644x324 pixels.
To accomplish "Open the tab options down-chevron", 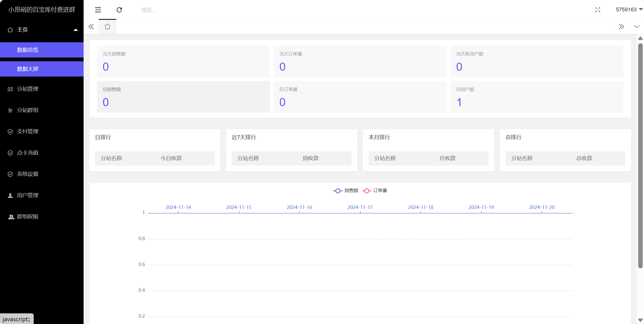I will point(637,27).
